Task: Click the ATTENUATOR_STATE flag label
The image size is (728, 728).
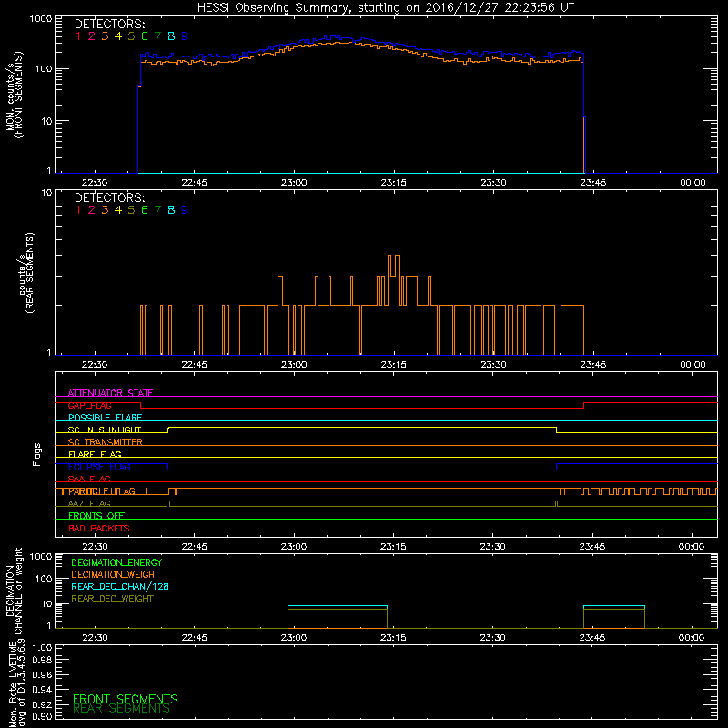Action: point(110,393)
